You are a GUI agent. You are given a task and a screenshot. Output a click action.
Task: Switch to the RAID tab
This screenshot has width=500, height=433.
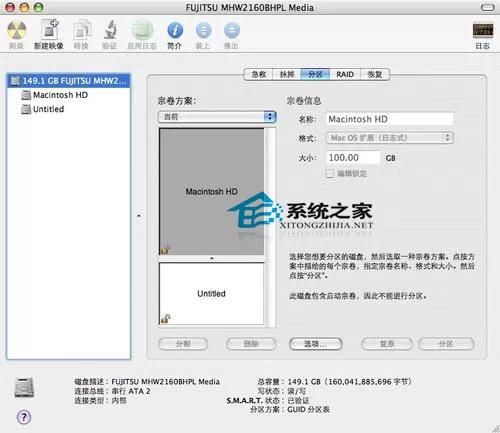pyautogui.click(x=345, y=74)
